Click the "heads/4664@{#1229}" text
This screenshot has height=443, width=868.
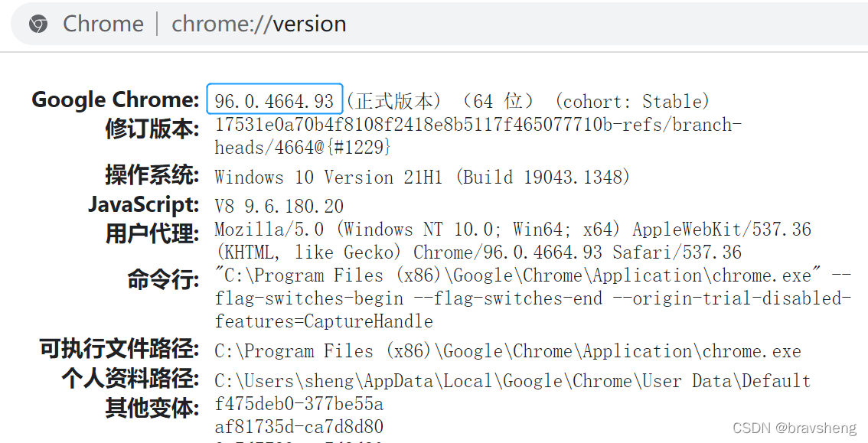303,147
